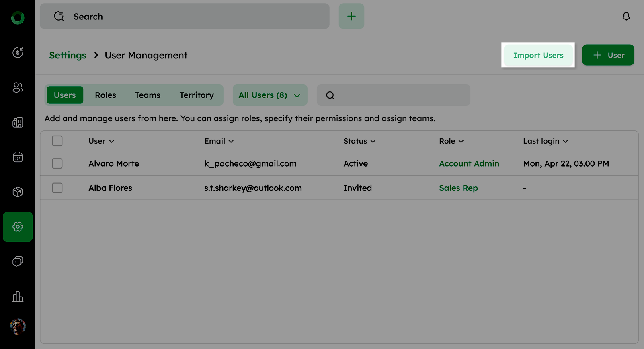Expand the All Users (8) filter dropdown
The height and width of the screenshot is (349, 644).
point(270,95)
